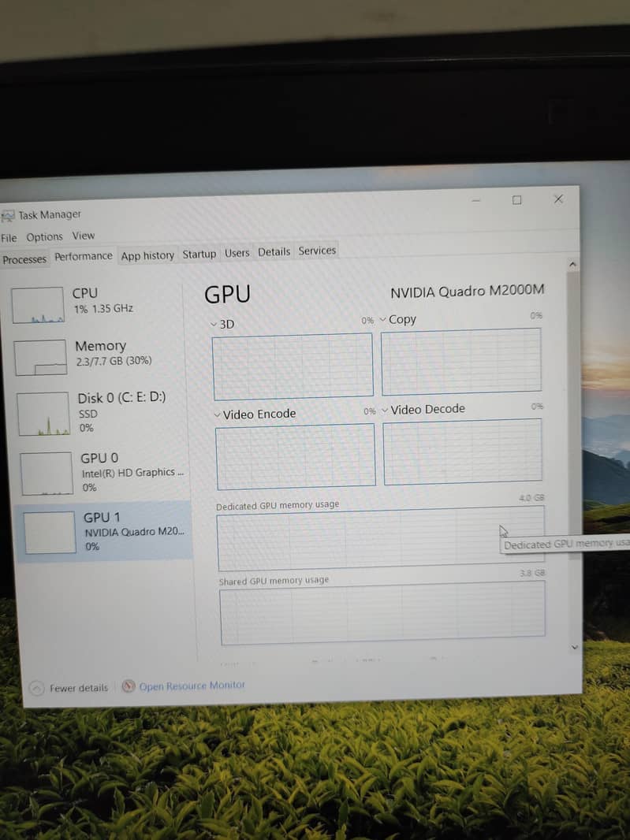The image size is (630, 840).
Task: Click the 1% 1.35 GHz CPU value
Action: coord(103,309)
